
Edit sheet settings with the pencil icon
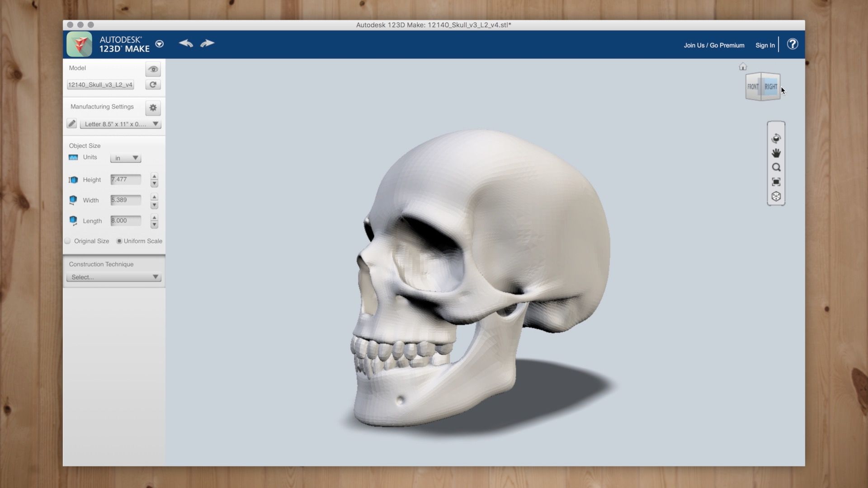(x=71, y=123)
